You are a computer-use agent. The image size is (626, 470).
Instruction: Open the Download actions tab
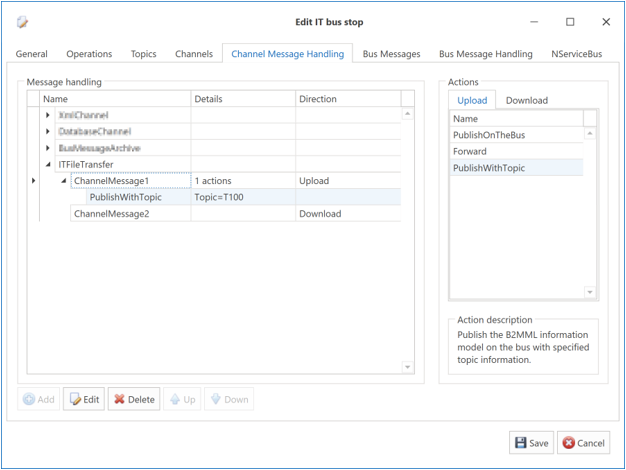click(526, 100)
